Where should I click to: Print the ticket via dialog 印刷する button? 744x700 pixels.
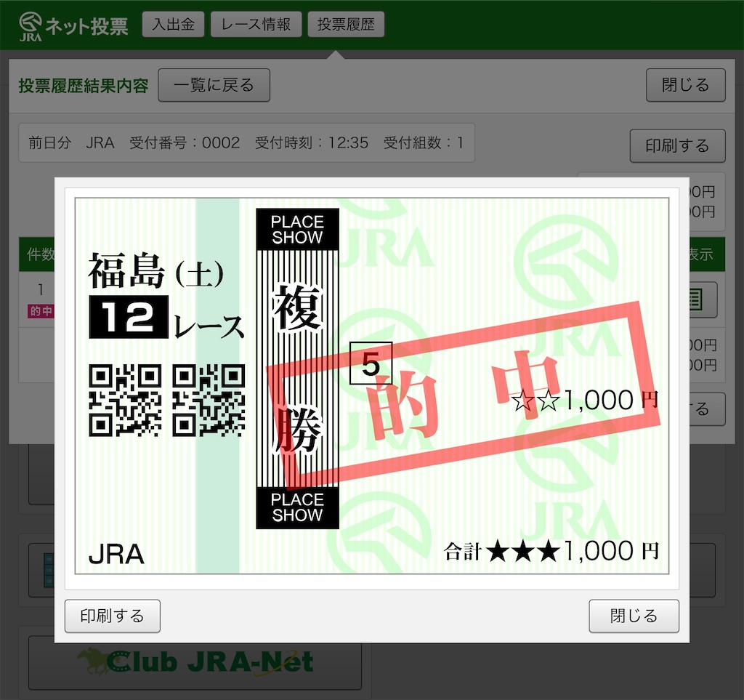(113, 616)
